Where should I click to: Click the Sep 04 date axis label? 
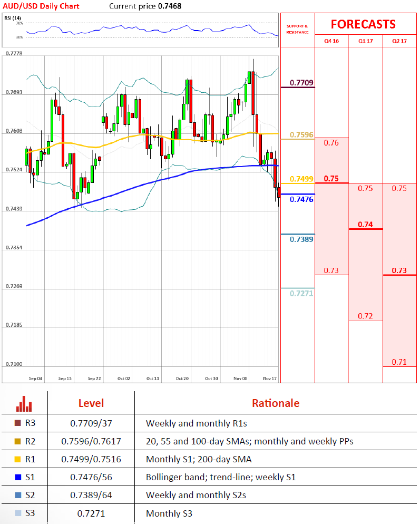click(36, 379)
